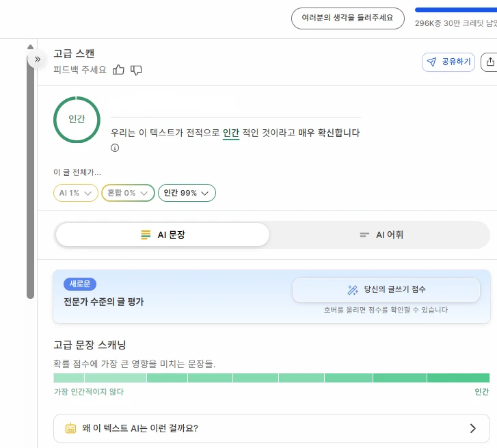Click the 피드백 주세요 text
The image size is (497, 448).
click(80, 70)
